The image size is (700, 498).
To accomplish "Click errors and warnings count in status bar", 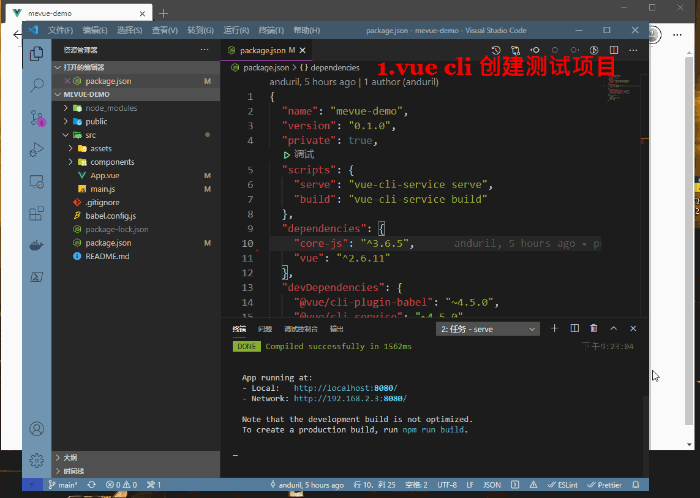I will [x=121, y=485].
